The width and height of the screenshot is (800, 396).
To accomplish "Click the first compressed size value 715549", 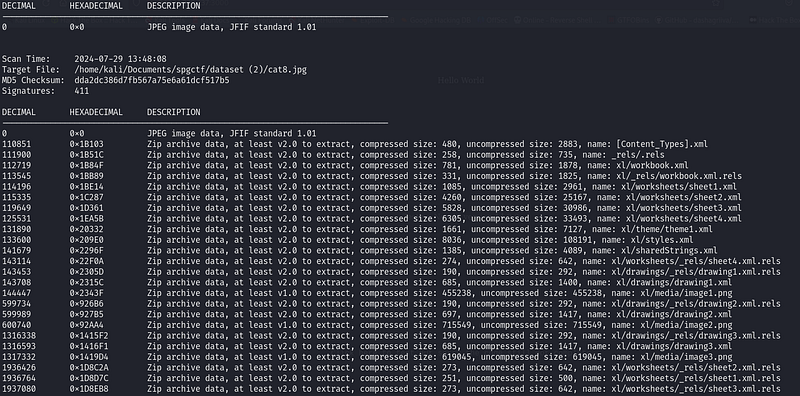I will tap(458, 325).
